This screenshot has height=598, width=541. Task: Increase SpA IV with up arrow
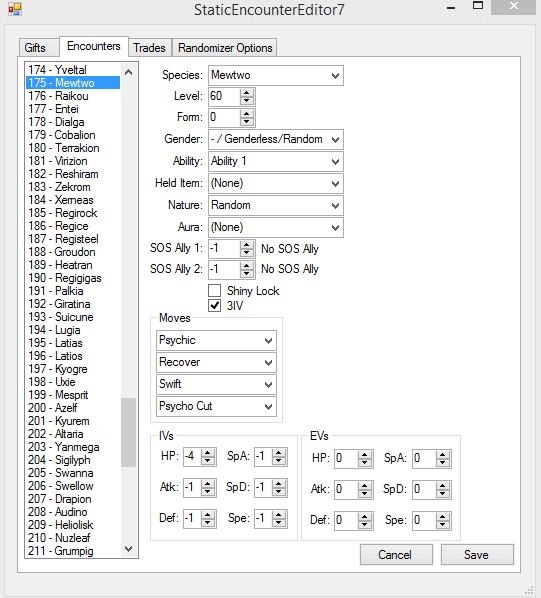click(279, 453)
